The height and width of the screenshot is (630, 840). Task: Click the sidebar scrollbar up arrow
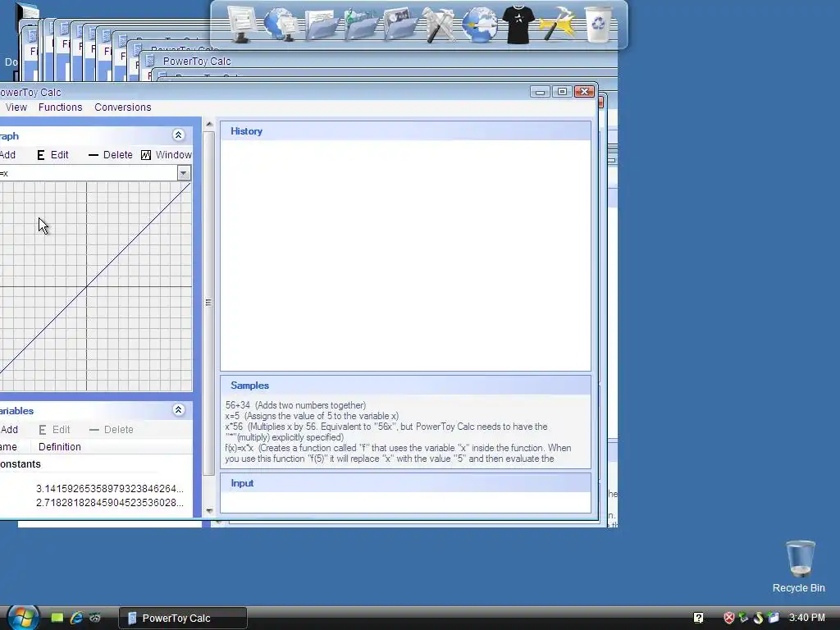point(209,125)
